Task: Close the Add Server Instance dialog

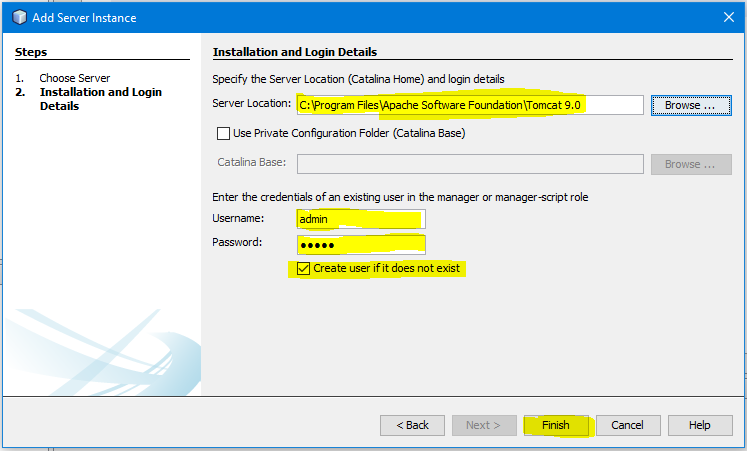Action: click(728, 18)
